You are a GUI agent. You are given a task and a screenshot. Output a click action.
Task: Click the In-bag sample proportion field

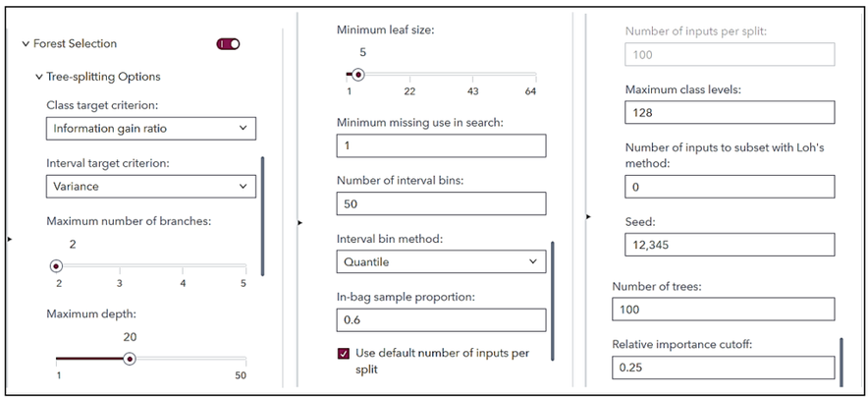[x=440, y=320]
